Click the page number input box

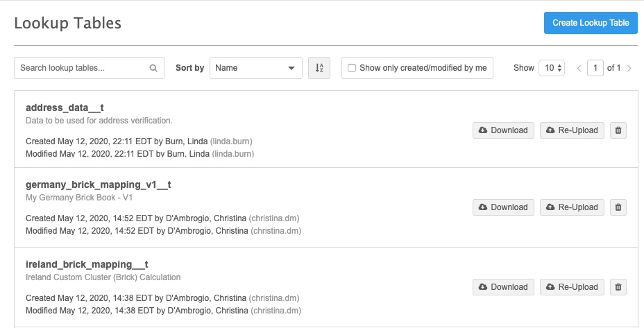tap(595, 68)
